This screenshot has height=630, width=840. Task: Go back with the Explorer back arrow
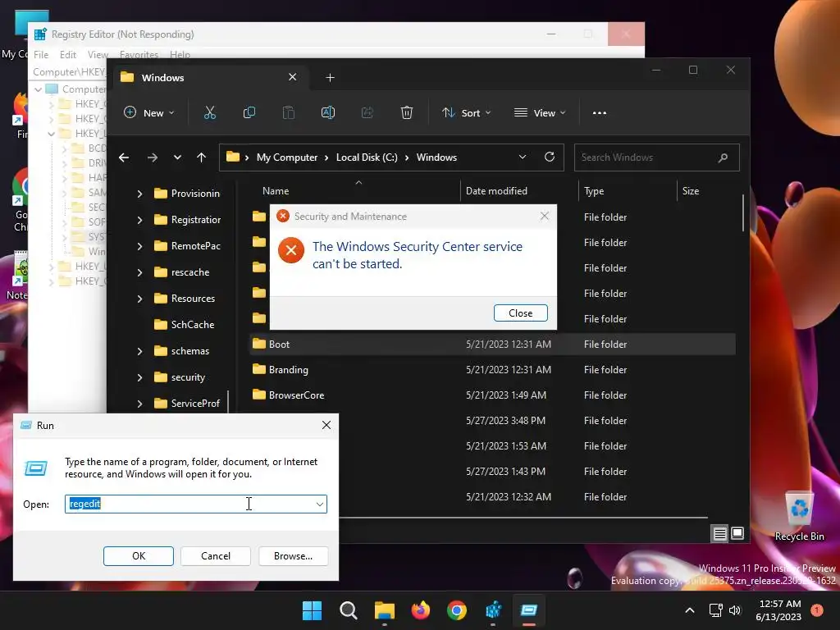(x=124, y=157)
